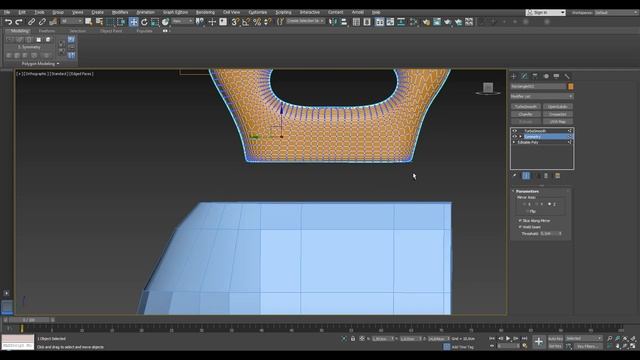Open the Modify panel tab icon
The width and height of the screenshot is (640, 360).
coord(524,76)
